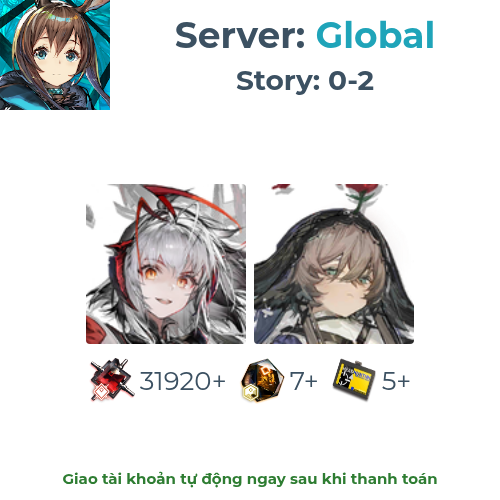Image resolution: width=500 pixels, height=500 pixels.
Task: Click the green Vietnamese delivery notice text
Action: (x=250, y=480)
